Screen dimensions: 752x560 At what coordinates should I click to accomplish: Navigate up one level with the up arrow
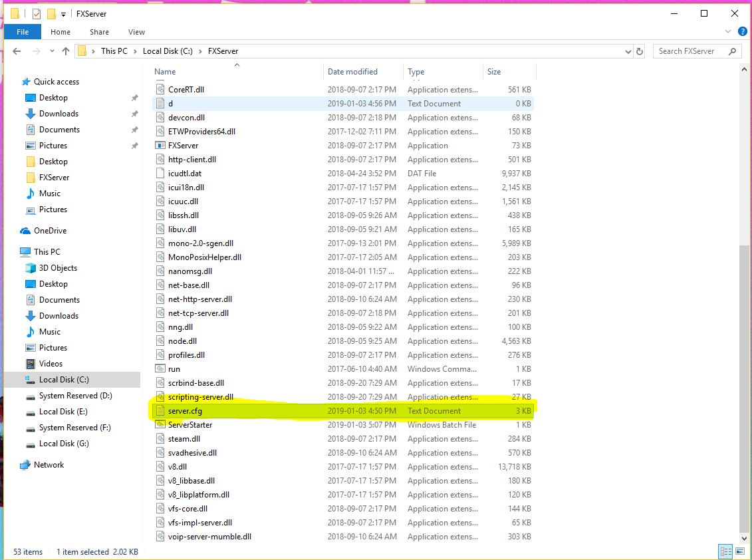64,51
